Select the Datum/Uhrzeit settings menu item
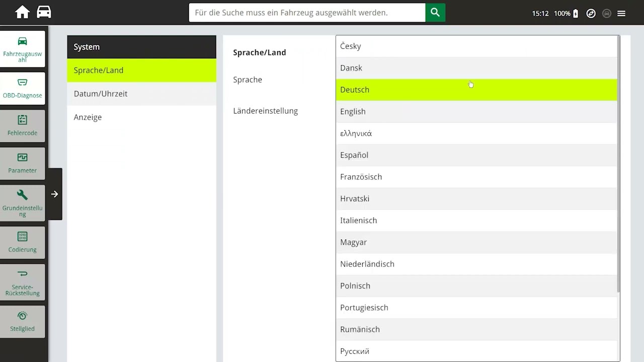The image size is (644, 362). [x=141, y=94]
